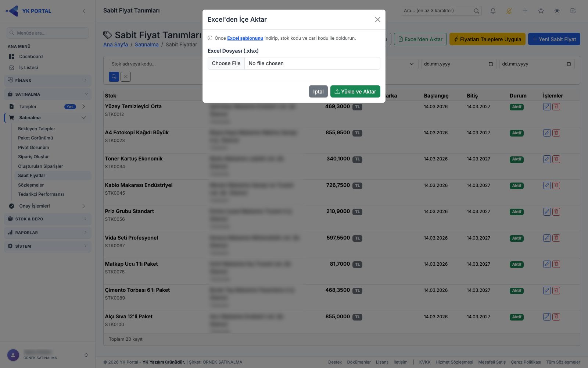Screen dimensions: 588x368
Task: Focus the Stok adı veya kodu field
Action: tap(155, 64)
